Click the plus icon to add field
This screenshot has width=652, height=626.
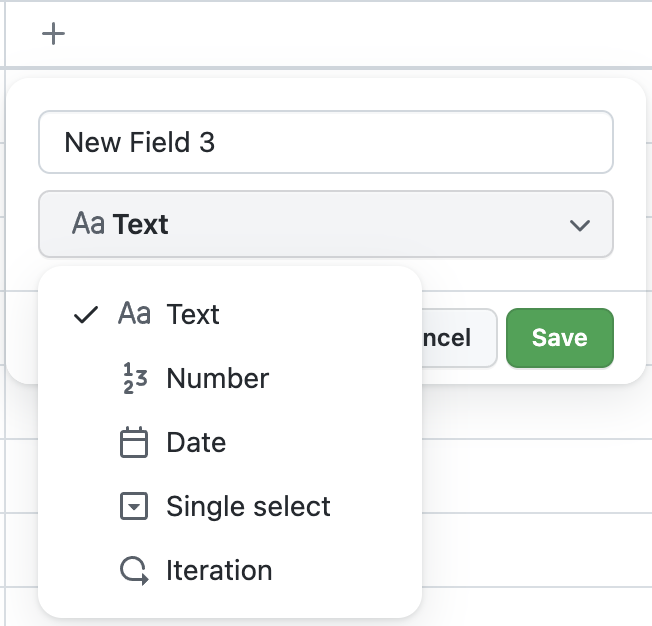54,34
